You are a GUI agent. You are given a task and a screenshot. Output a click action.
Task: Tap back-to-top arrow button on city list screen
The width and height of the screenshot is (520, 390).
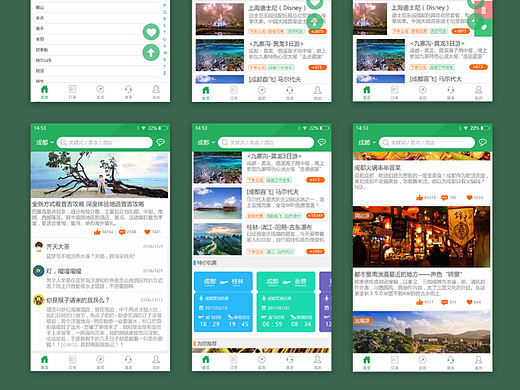(151, 52)
